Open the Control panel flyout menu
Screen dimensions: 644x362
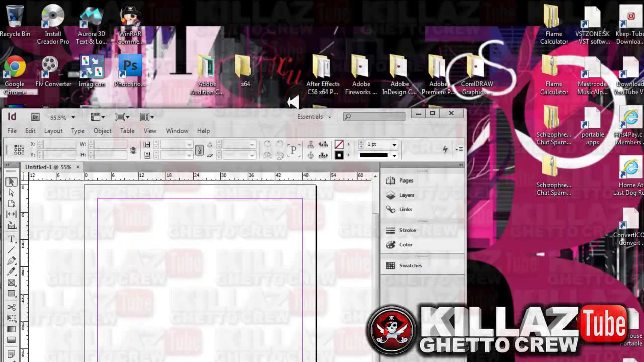pos(459,149)
